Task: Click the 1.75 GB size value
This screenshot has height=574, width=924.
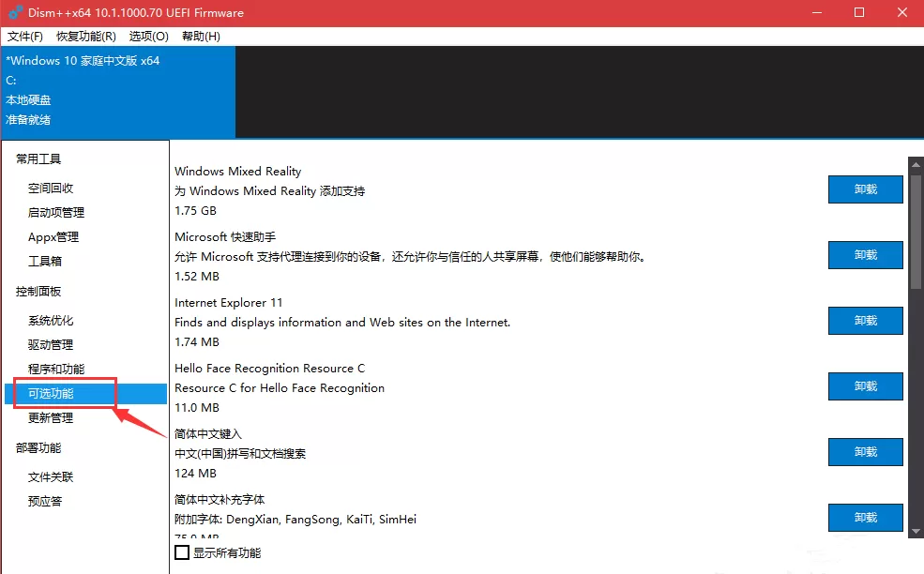Action: pos(196,211)
